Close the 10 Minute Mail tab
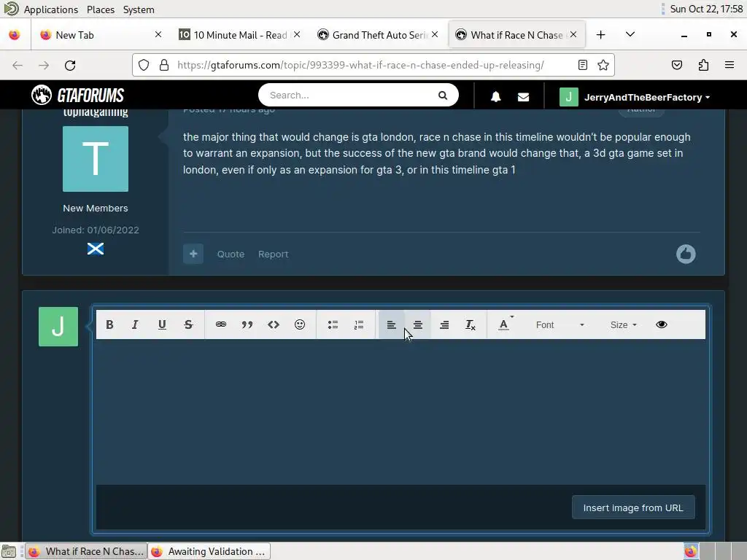Screen dimensions: 747x560 [297, 35]
